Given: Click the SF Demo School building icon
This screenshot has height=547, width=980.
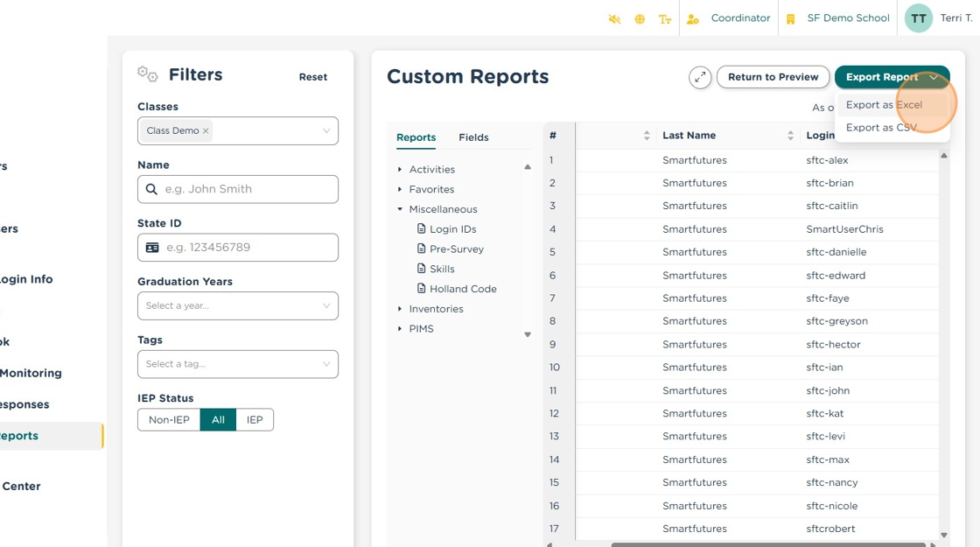Looking at the screenshot, I should pos(791,19).
